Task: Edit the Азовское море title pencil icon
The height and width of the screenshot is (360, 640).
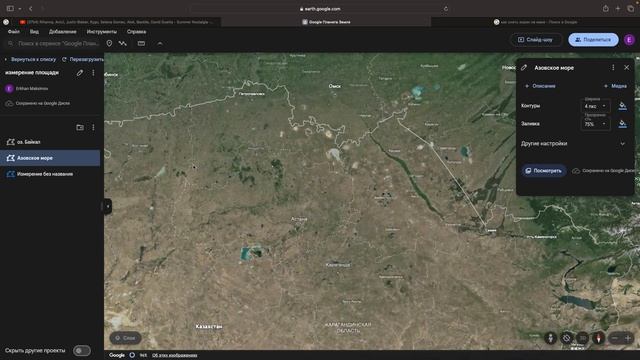Action: point(524,68)
